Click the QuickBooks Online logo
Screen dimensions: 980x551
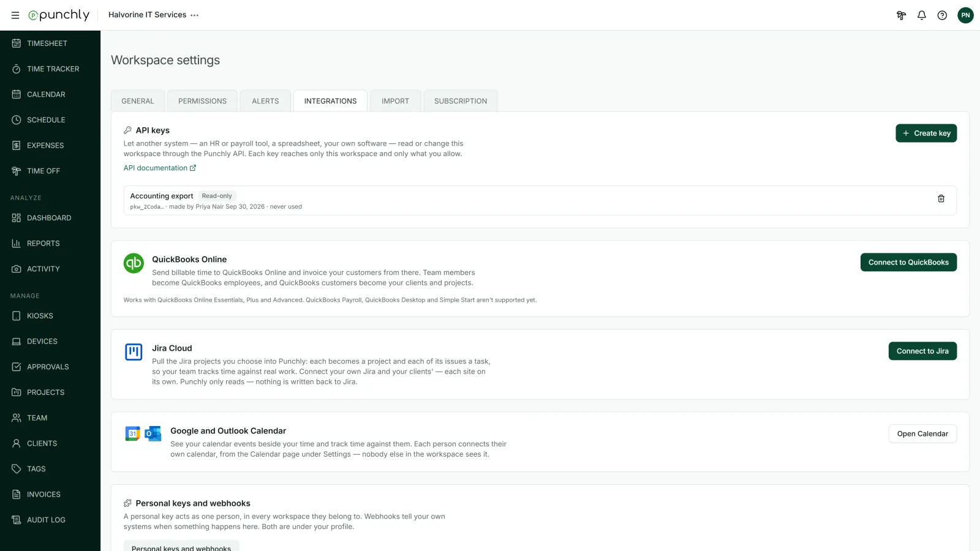pos(134,263)
